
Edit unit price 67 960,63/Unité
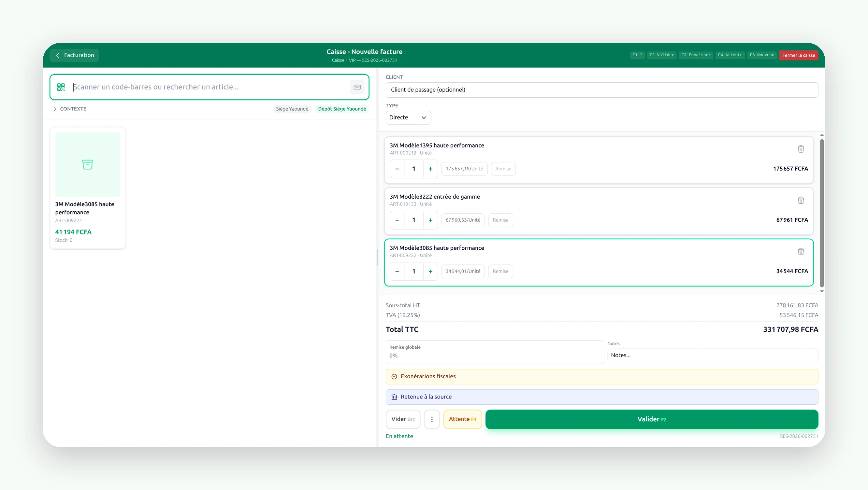coord(463,220)
